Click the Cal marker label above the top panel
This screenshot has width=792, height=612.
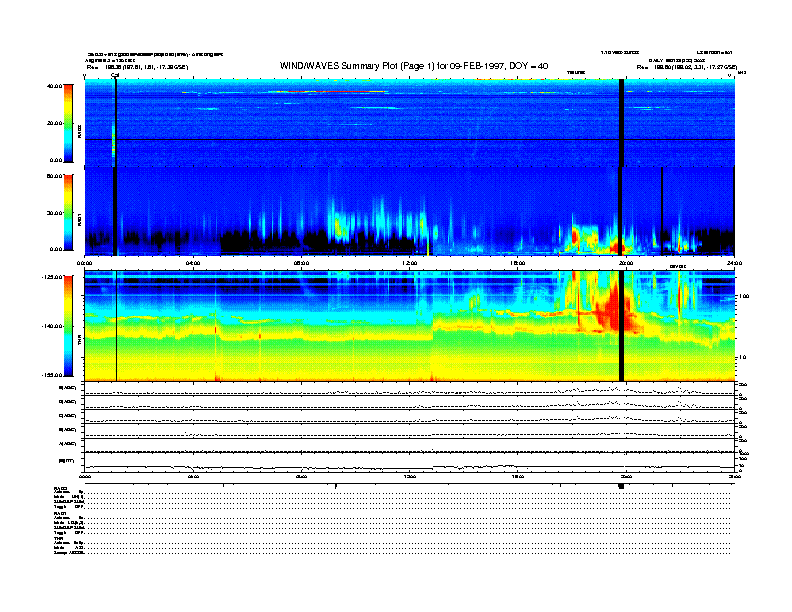coord(115,75)
